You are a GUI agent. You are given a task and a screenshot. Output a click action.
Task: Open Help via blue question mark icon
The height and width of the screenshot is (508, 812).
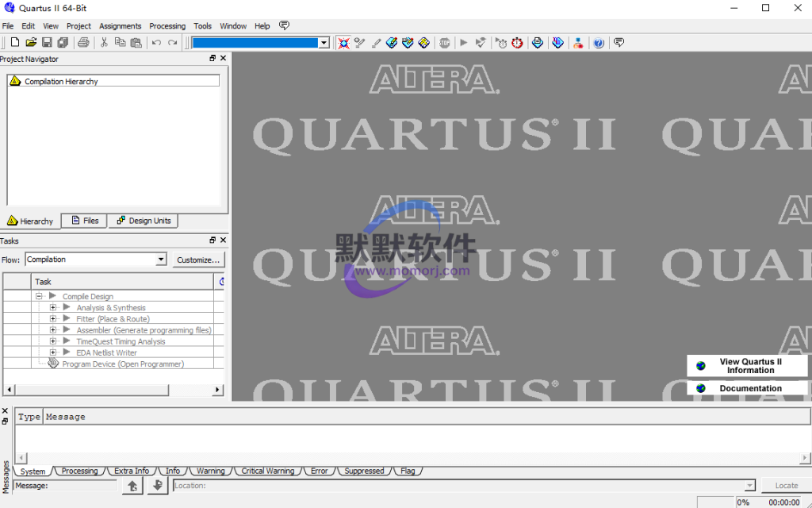599,43
